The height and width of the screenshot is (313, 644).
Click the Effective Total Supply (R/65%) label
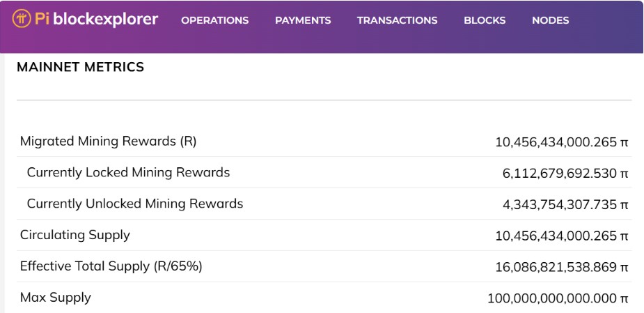111,266
